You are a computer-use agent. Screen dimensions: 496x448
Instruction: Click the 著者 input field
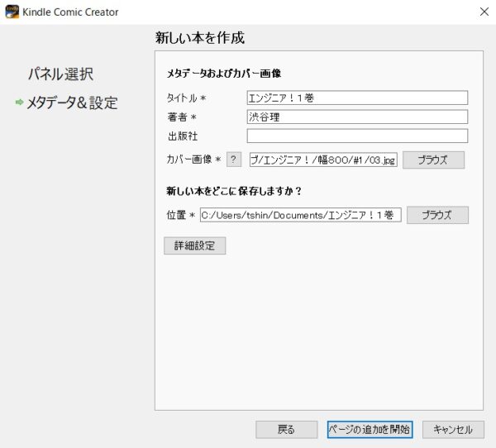point(357,117)
